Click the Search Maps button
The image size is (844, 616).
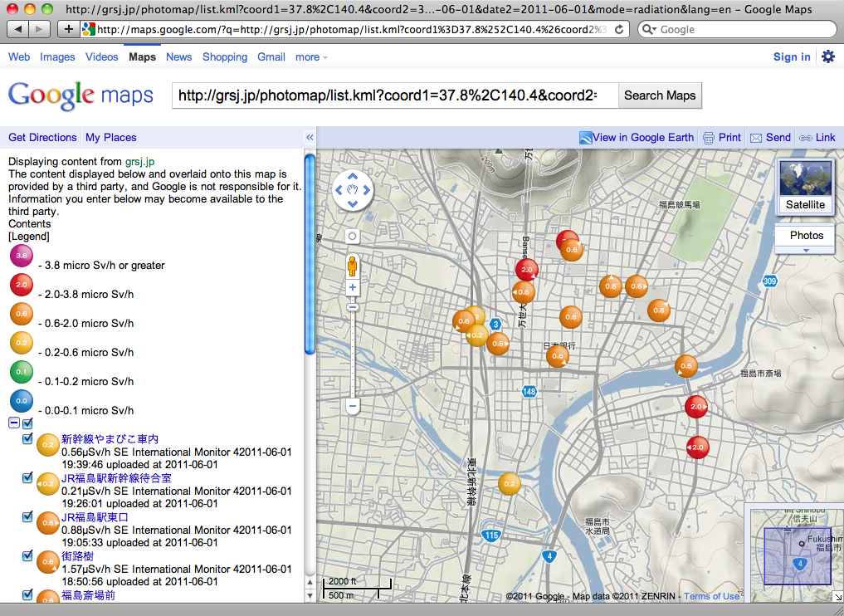(x=660, y=95)
